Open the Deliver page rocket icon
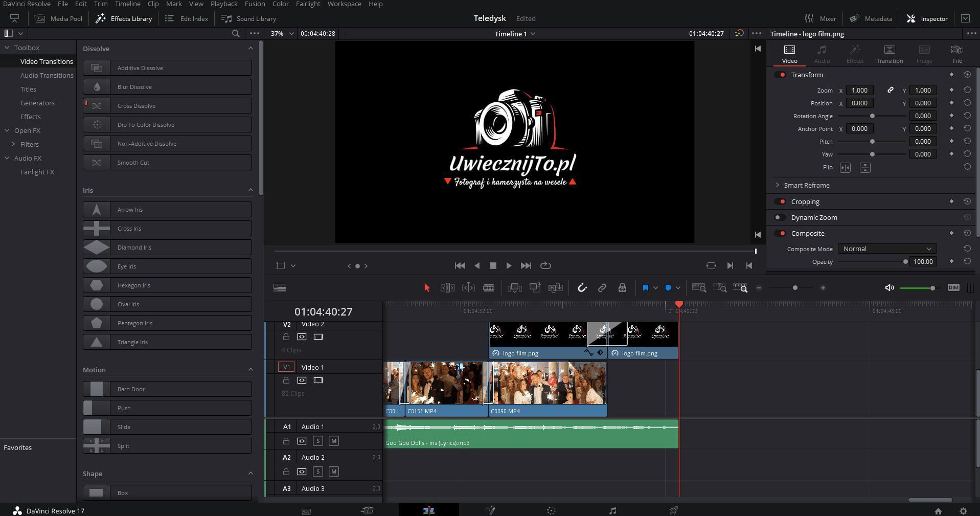Screen dimensions: 980x516 pos(674,510)
